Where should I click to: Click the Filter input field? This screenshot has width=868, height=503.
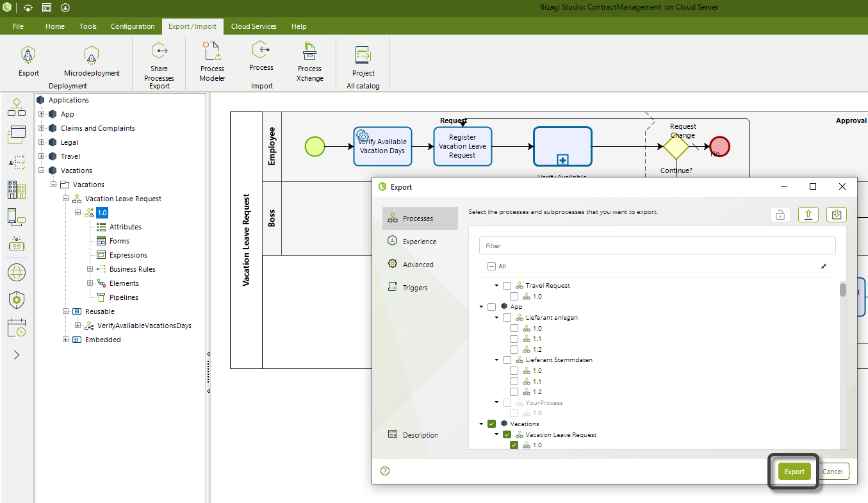coord(657,245)
